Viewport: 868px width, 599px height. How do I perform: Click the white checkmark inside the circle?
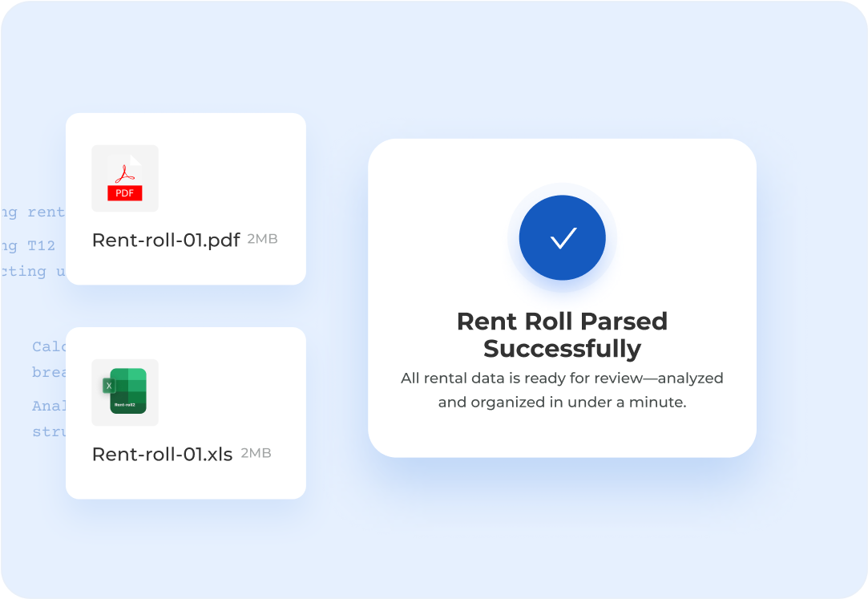click(x=563, y=238)
